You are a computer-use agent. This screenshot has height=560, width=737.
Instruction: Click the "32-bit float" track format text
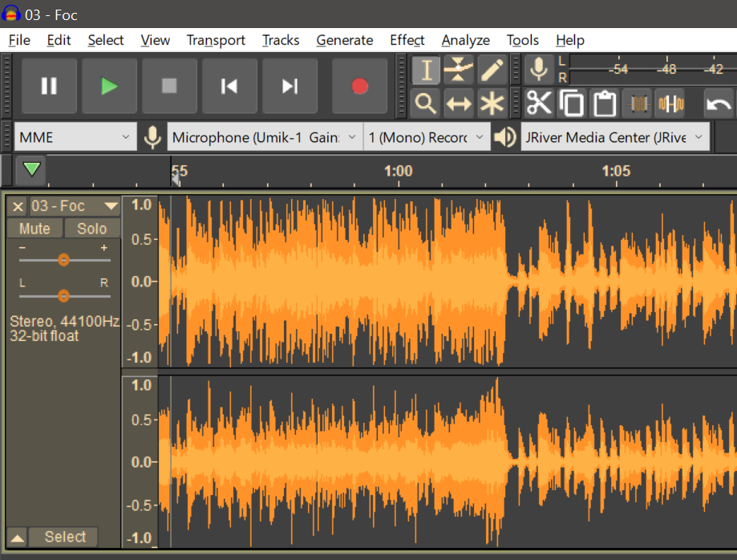click(44, 336)
